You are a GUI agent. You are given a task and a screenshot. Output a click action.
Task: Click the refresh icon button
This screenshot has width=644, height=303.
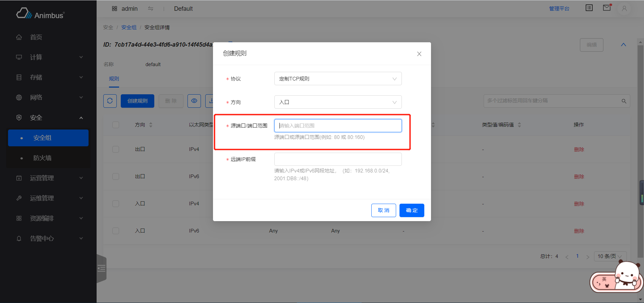coord(110,101)
